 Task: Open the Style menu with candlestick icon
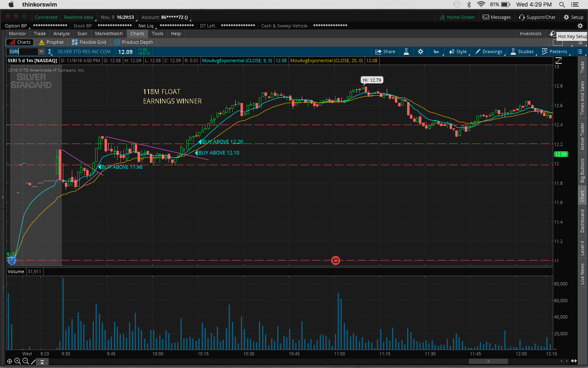(458, 52)
